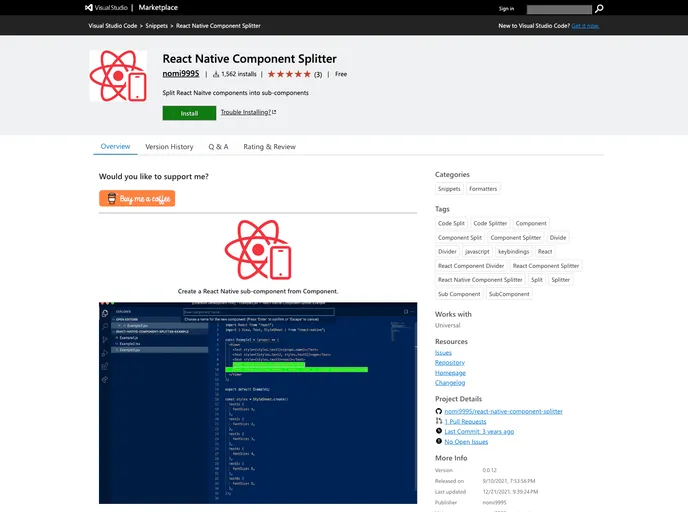Click the Divider tag
The image size is (688, 512).
(447, 251)
